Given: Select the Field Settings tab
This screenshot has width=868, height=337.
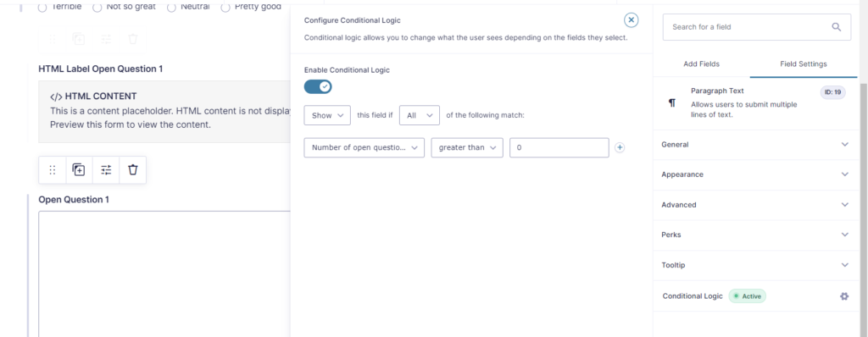Looking at the screenshot, I should (x=804, y=64).
